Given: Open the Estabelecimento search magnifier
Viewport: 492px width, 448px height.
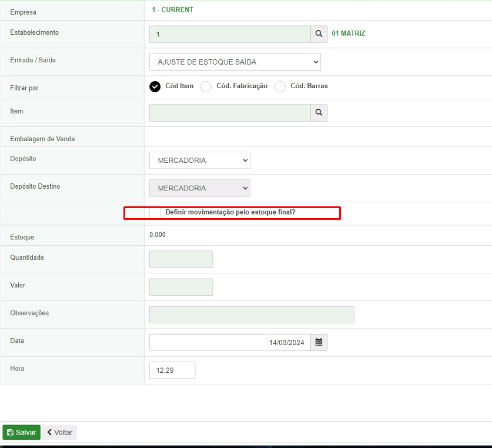Looking at the screenshot, I should [x=319, y=34].
